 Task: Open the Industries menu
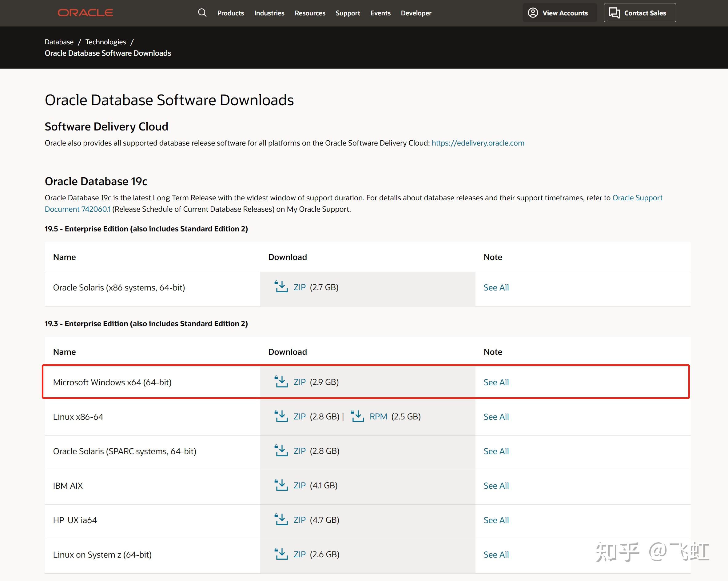coord(269,13)
